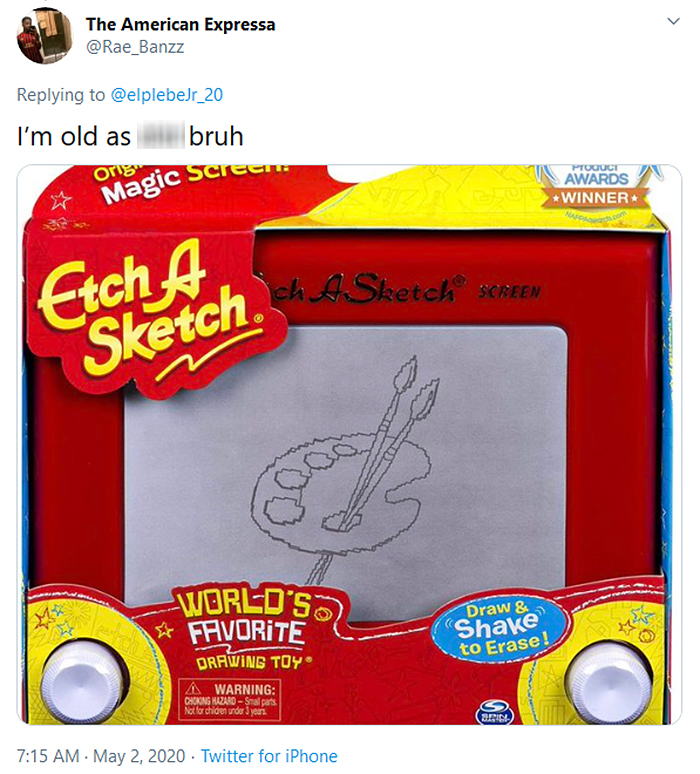Image resolution: width=700 pixels, height=774 pixels.
Task: Click the Draw & Shake to Erase bubble
Action: pyautogui.click(x=500, y=630)
